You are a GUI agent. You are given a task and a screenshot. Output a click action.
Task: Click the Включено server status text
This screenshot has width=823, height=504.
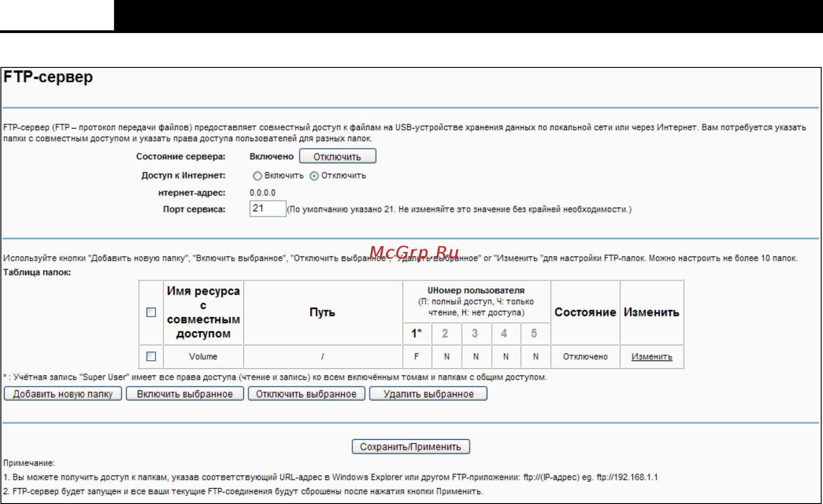(x=271, y=157)
